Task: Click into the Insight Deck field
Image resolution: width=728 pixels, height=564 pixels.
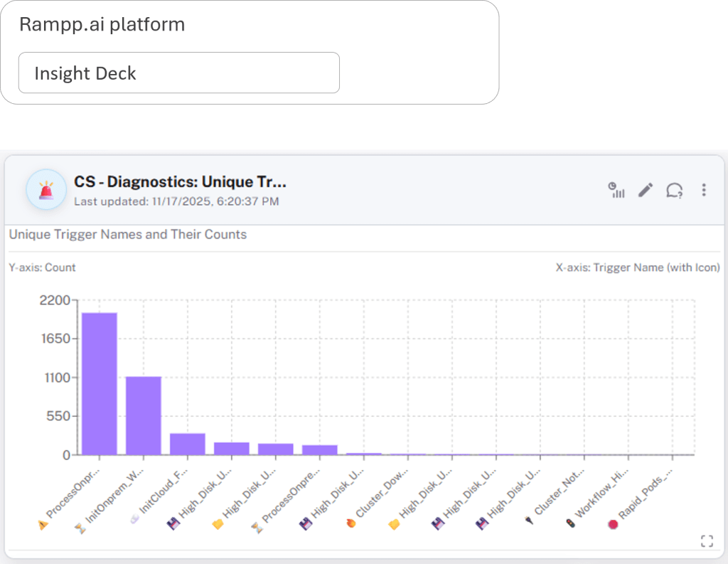Action: tap(178, 73)
